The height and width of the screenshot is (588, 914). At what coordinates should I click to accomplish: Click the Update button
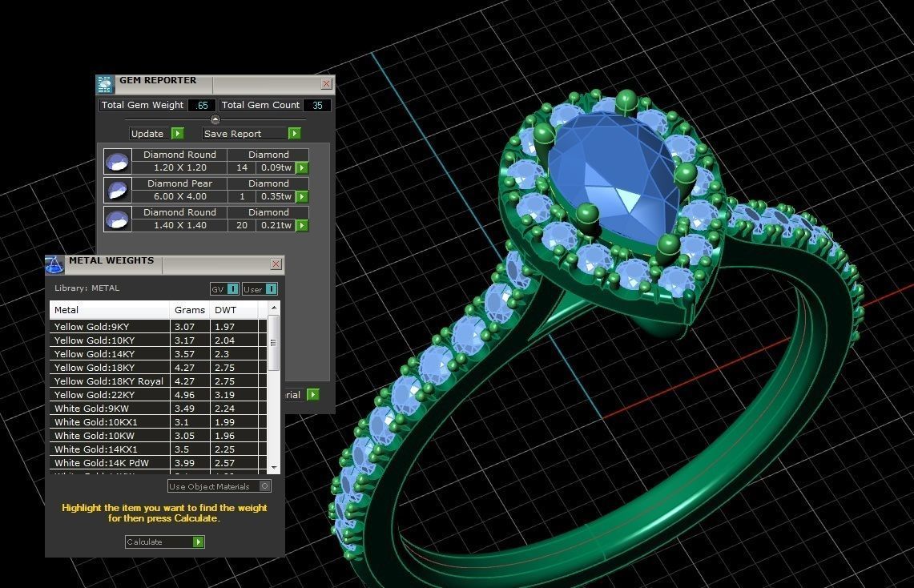[157, 134]
